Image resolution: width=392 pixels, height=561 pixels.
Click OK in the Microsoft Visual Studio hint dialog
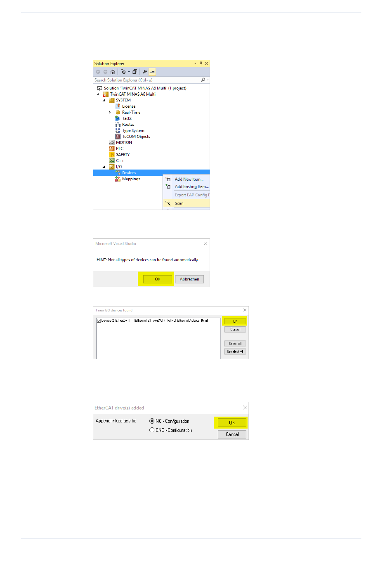[x=157, y=279]
